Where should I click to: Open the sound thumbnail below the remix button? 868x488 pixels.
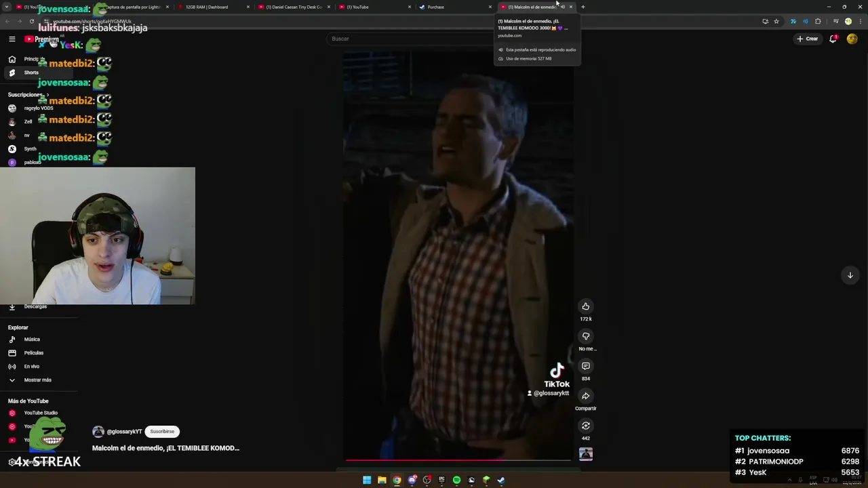(586, 454)
